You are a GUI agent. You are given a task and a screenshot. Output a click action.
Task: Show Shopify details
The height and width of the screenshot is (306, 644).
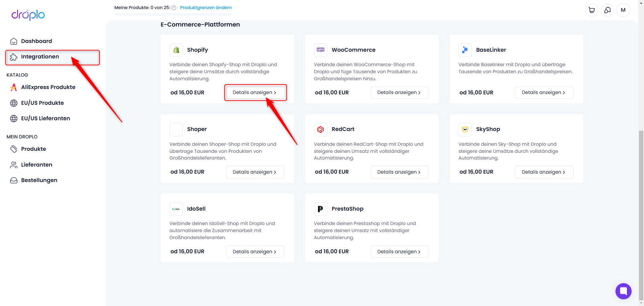coord(255,92)
